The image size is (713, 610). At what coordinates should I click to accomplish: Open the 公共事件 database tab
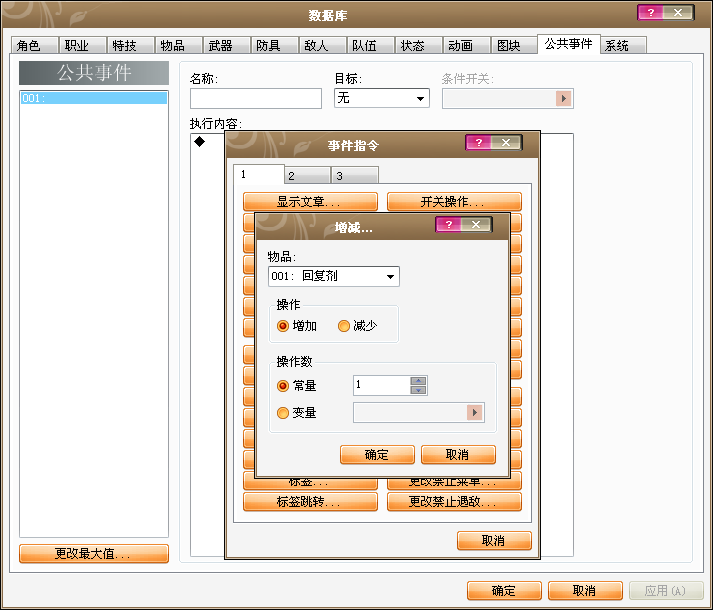pyautogui.click(x=569, y=44)
